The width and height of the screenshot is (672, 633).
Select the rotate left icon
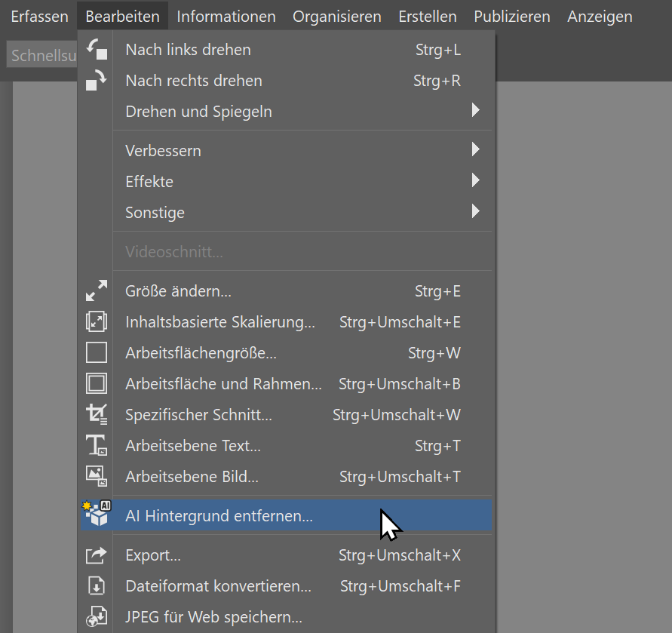pos(97,49)
